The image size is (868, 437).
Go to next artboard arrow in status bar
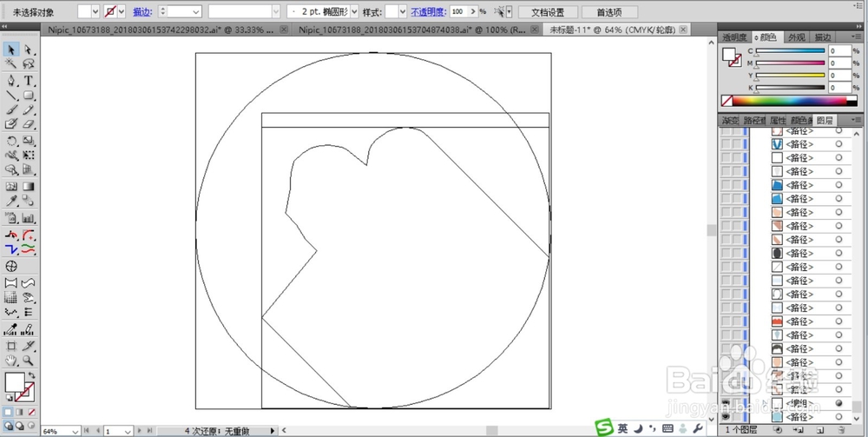coord(140,430)
